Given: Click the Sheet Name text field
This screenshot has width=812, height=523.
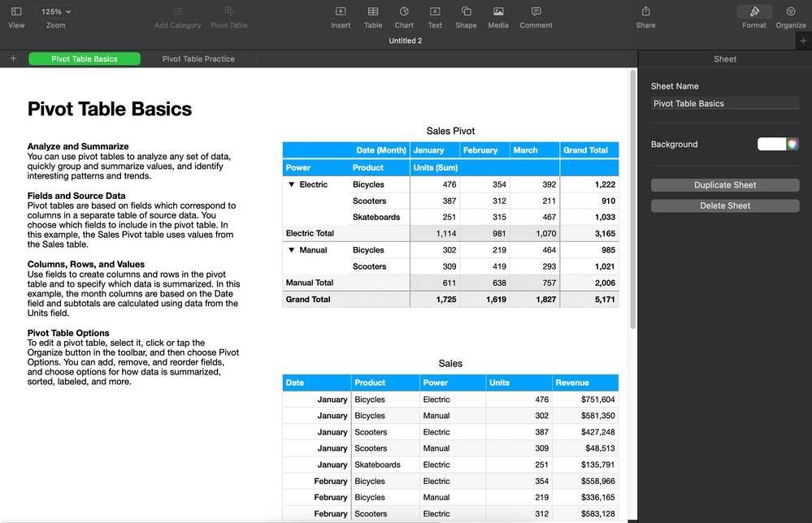Looking at the screenshot, I should (725, 104).
